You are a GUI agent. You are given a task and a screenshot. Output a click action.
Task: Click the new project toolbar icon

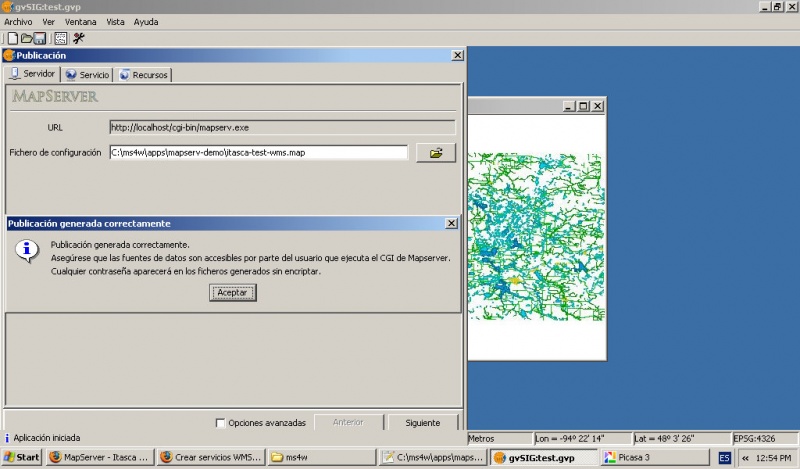[x=12, y=38]
